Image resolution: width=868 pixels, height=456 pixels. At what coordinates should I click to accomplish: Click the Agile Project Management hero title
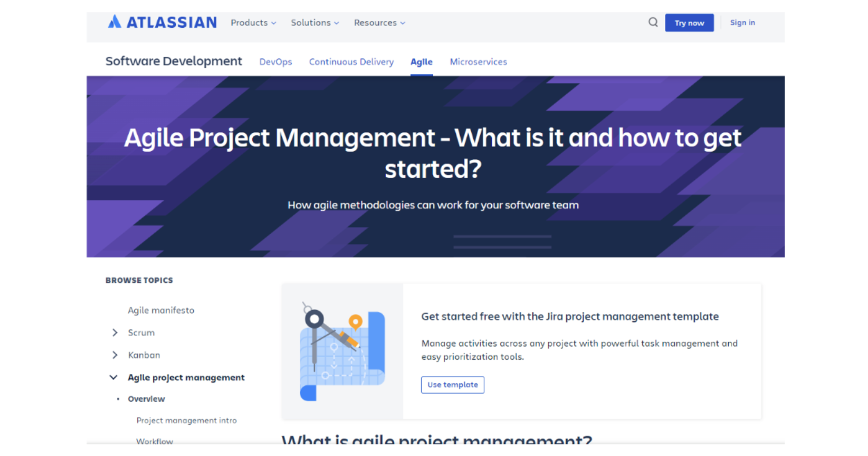coord(433,153)
